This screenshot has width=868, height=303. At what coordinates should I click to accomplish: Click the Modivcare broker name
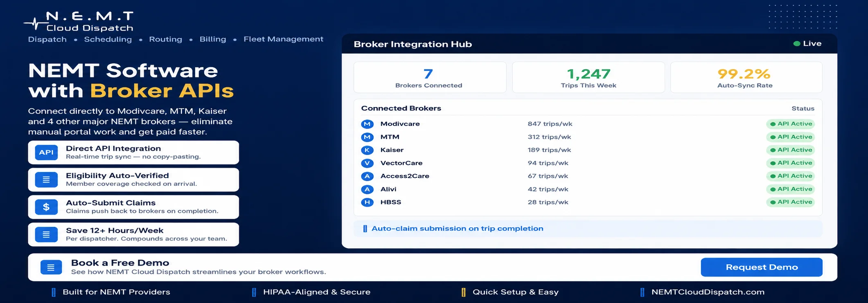[400, 124]
